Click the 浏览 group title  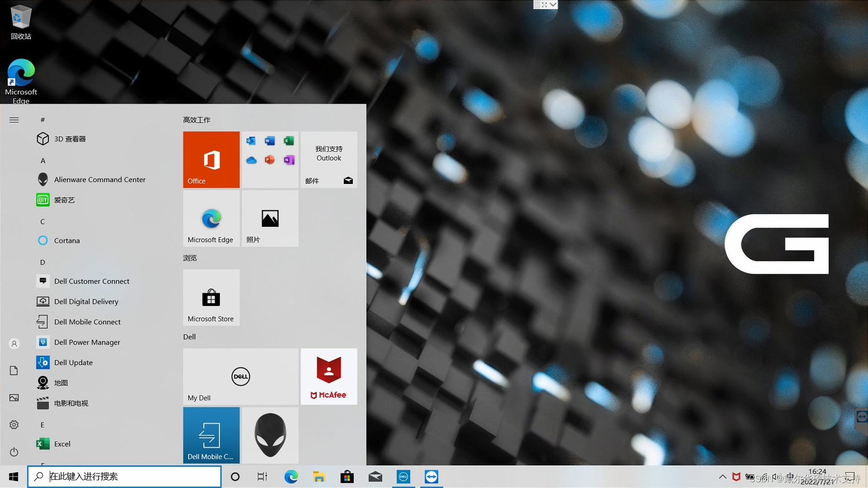pos(190,258)
